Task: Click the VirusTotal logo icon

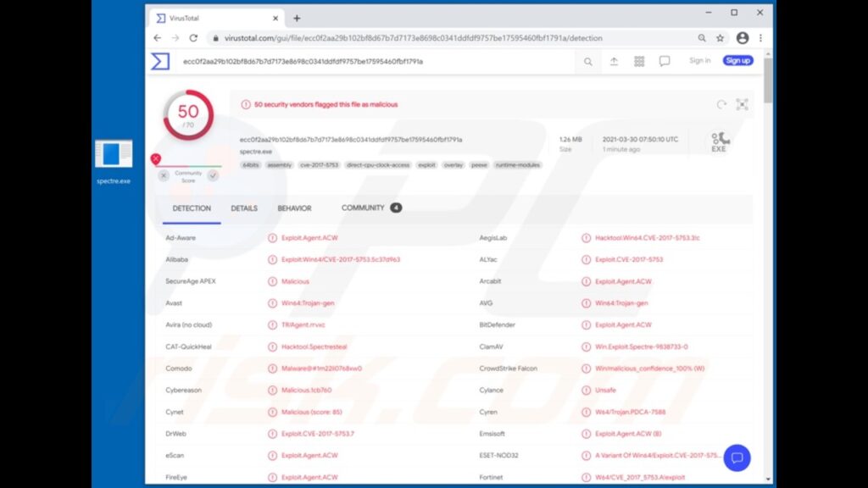Action: tap(160, 61)
